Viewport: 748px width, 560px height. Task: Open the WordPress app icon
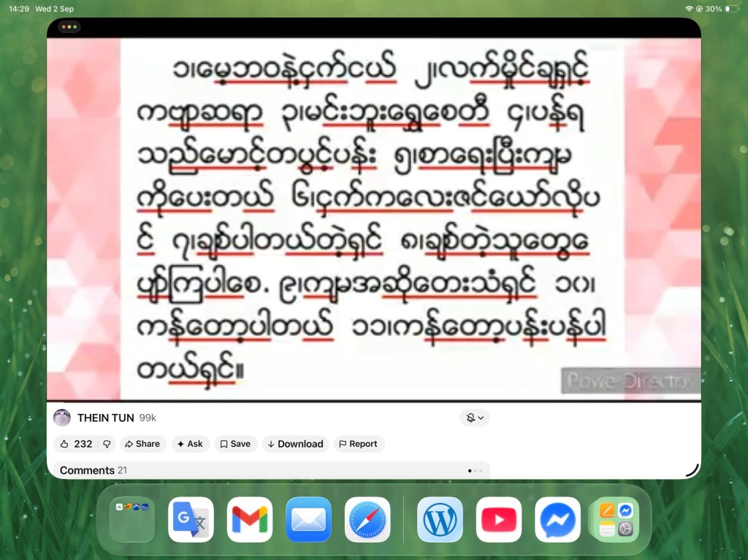pyautogui.click(x=440, y=519)
